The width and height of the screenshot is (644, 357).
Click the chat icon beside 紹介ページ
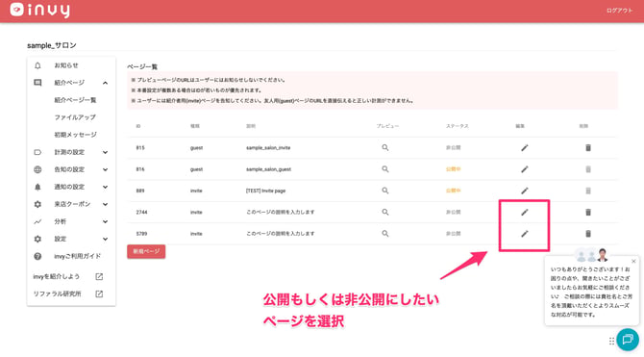37,83
